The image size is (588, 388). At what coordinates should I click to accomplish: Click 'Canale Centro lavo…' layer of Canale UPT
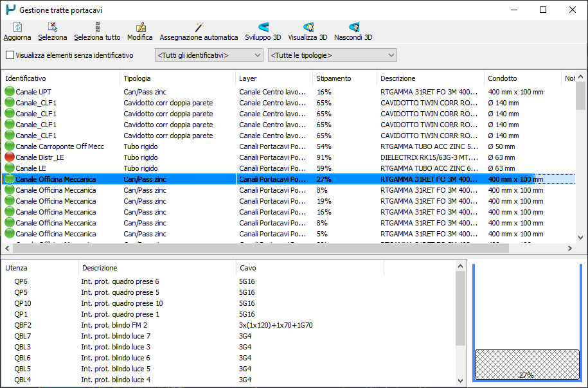point(272,92)
